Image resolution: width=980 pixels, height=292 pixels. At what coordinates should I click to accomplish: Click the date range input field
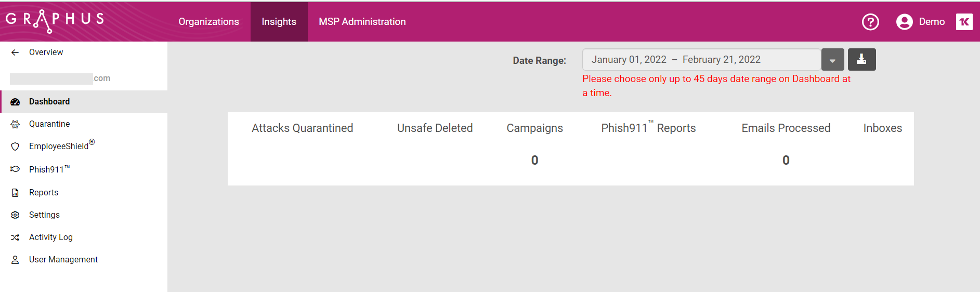point(701,60)
